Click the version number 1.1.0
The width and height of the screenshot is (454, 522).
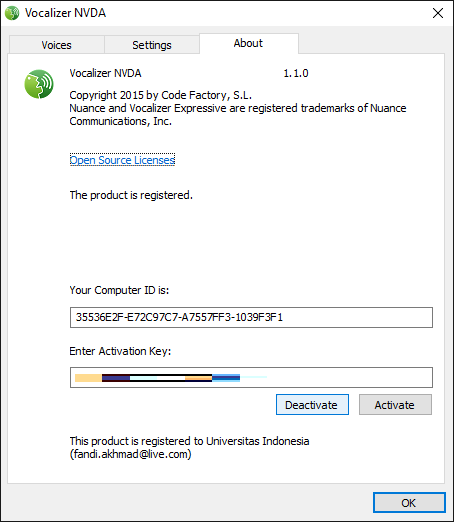click(x=296, y=73)
